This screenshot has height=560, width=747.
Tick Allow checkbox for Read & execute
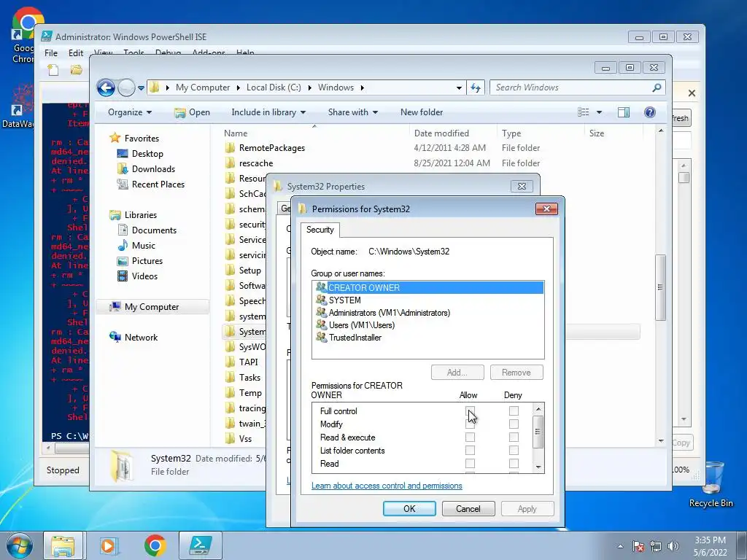tap(470, 437)
